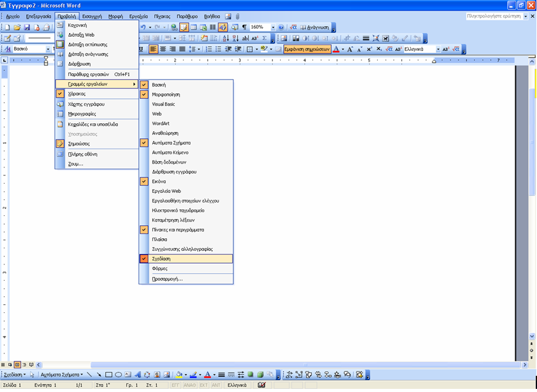Open the Επεξεργασία menu
The height and width of the screenshot is (392, 537).
39,16
